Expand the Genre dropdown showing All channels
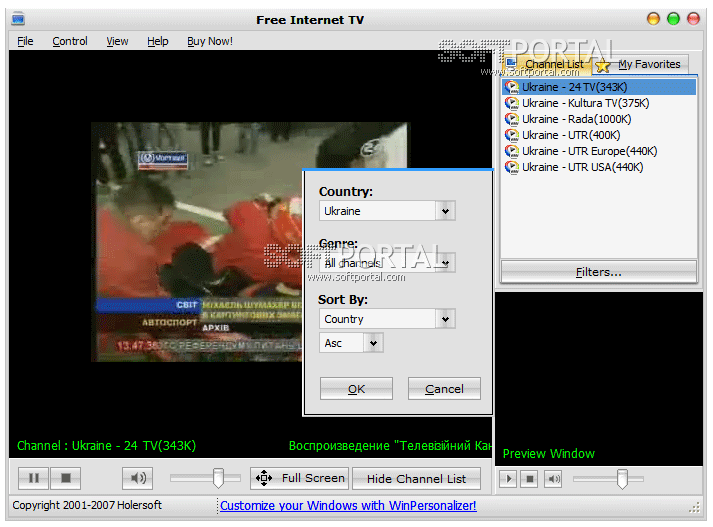 pyautogui.click(x=445, y=263)
